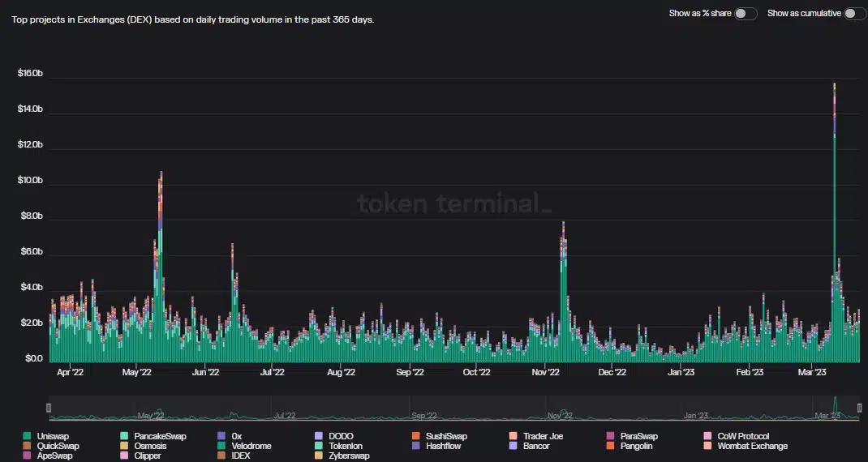Viewport: 868px width, 462px height.
Task: Click the May '22 peak volume bar
Action: (161, 267)
